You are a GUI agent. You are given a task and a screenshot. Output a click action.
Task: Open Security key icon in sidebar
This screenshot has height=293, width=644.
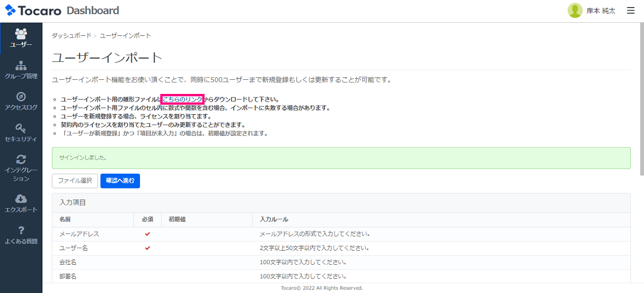[21, 128]
